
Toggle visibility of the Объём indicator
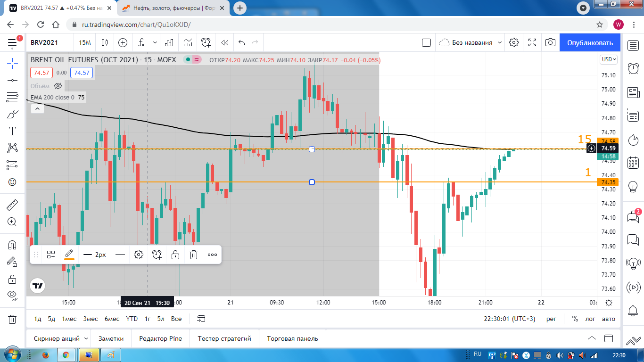click(x=58, y=86)
